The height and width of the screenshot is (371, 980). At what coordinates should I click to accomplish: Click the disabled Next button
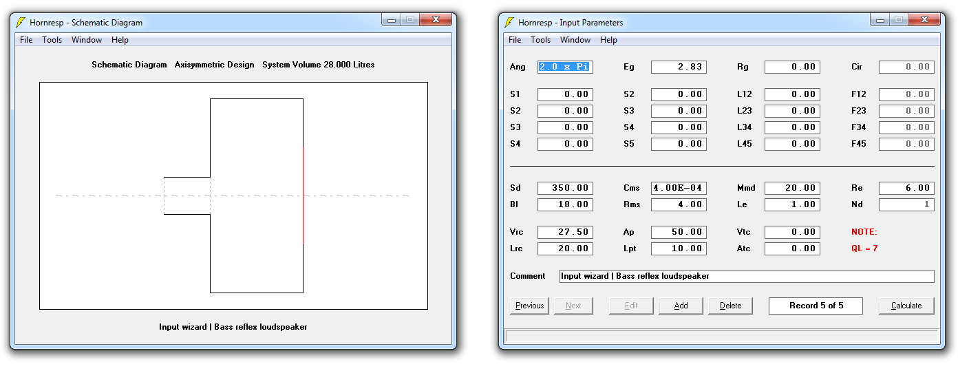(x=573, y=306)
